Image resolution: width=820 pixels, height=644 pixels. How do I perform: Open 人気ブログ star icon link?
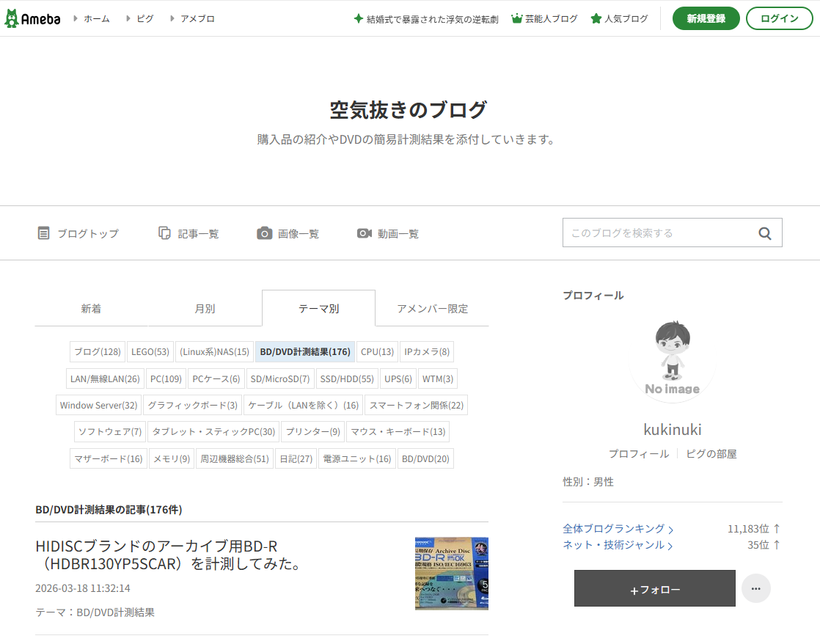point(619,19)
